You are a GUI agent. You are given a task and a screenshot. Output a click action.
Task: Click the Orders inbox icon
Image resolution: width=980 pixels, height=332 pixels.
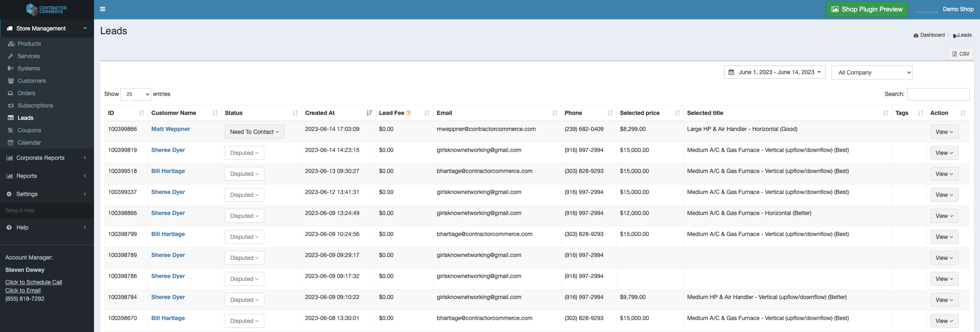point(11,93)
